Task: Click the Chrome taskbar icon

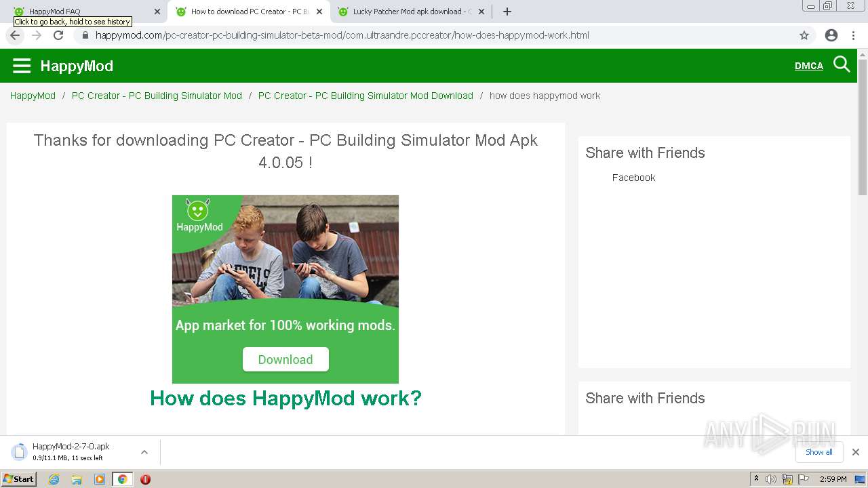Action: (122, 479)
